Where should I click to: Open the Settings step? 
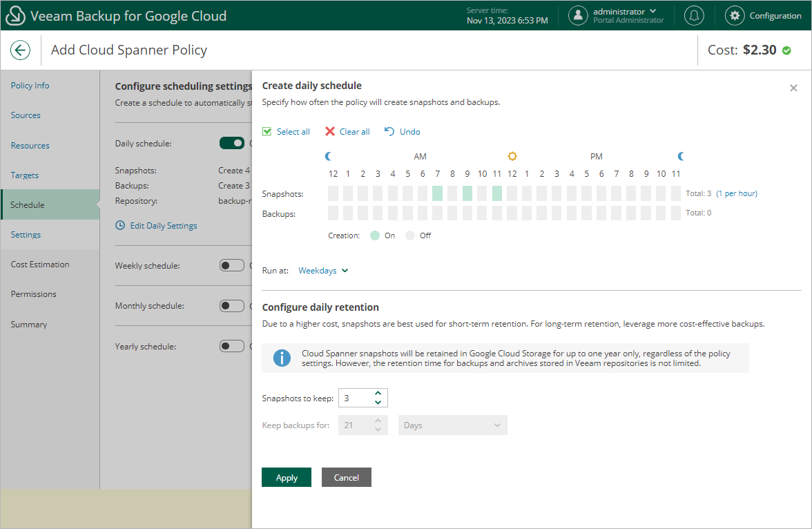click(26, 235)
